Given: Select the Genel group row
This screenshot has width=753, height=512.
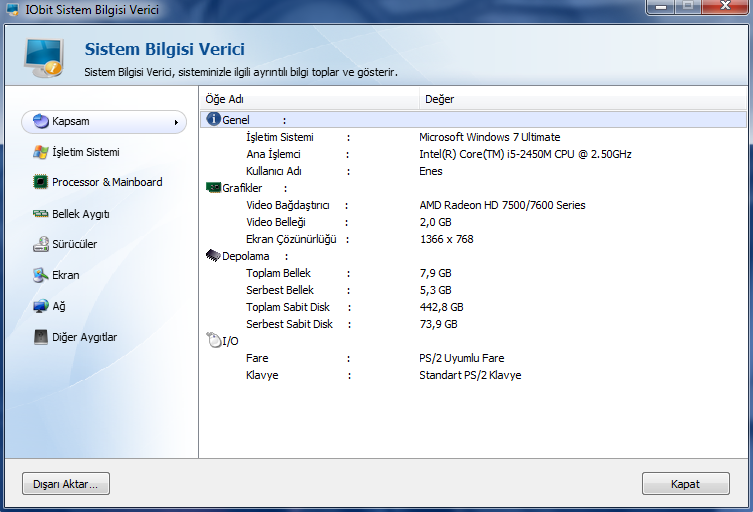Looking at the screenshot, I should [474, 120].
